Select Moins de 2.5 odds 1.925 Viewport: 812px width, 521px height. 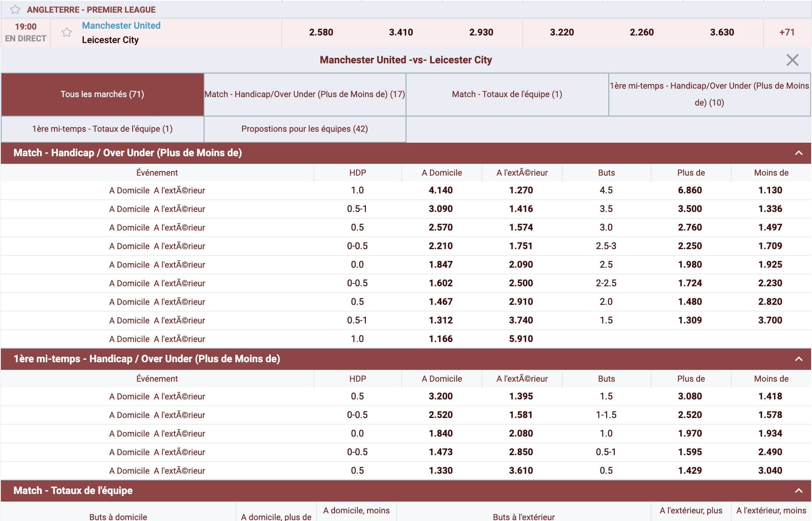[770, 264]
